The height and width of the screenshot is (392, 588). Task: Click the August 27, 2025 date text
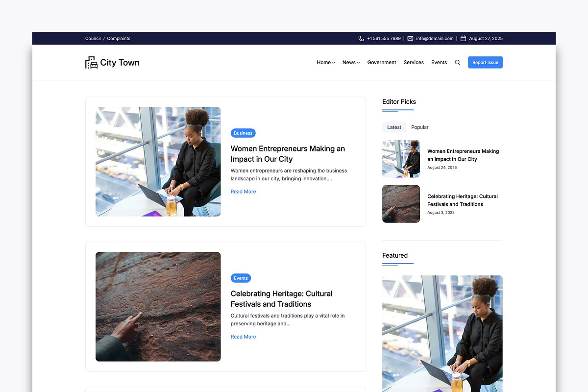[486, 38]
